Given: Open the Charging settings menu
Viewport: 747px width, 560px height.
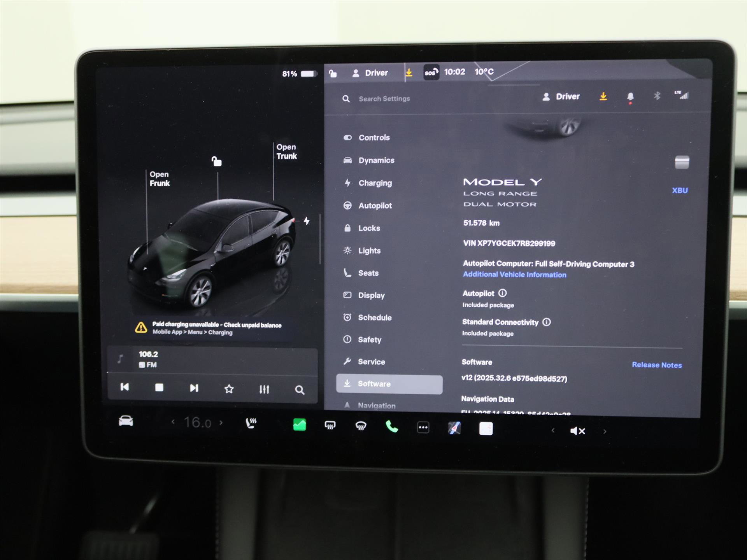Looking at the screenshot, I should pyautogui.click(x=375, y=183).
